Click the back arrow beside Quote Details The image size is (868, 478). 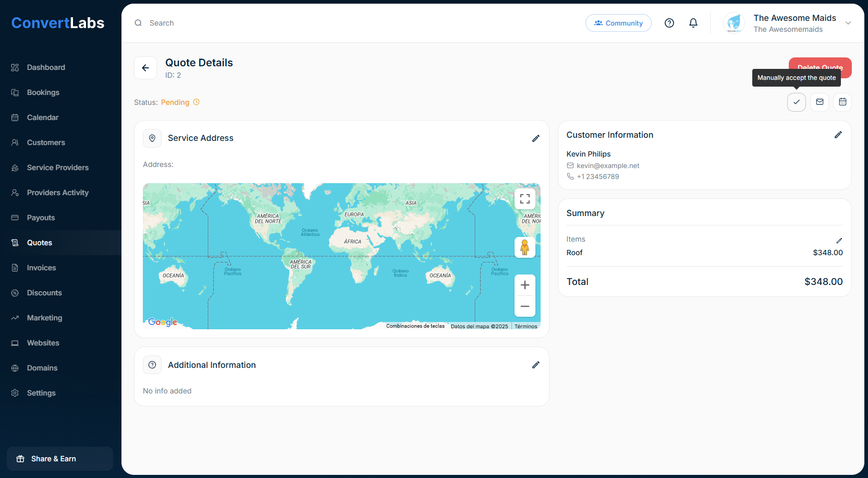[x=145, y=68]
